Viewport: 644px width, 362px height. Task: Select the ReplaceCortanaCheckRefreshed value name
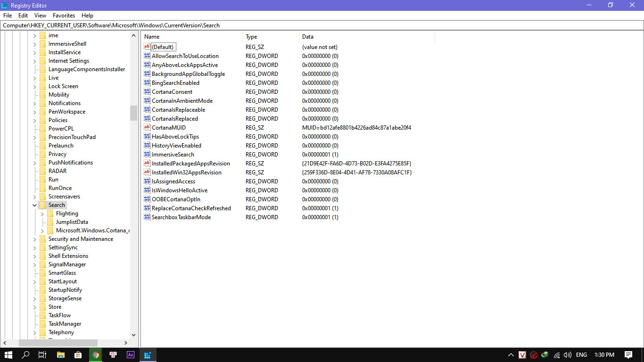click(191, 208)
